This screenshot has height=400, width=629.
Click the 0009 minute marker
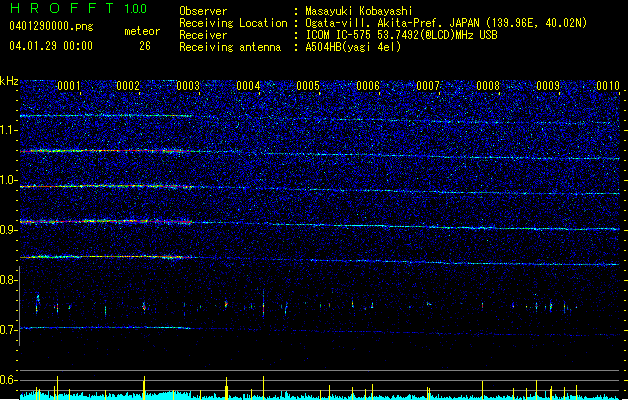coord(548,86)
